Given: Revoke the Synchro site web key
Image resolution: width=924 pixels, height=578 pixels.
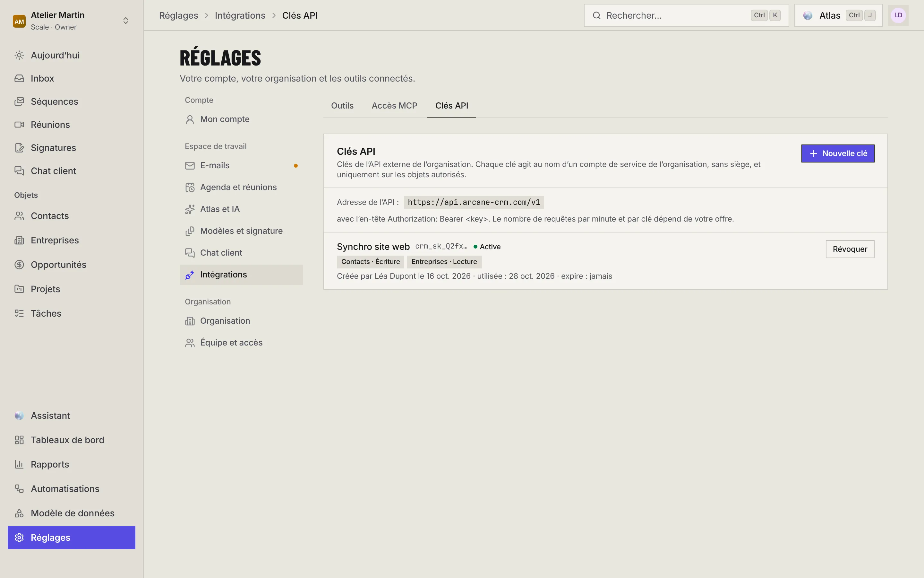Looking at the screenshot, I should pyautogui.click(x=850, y=249).
